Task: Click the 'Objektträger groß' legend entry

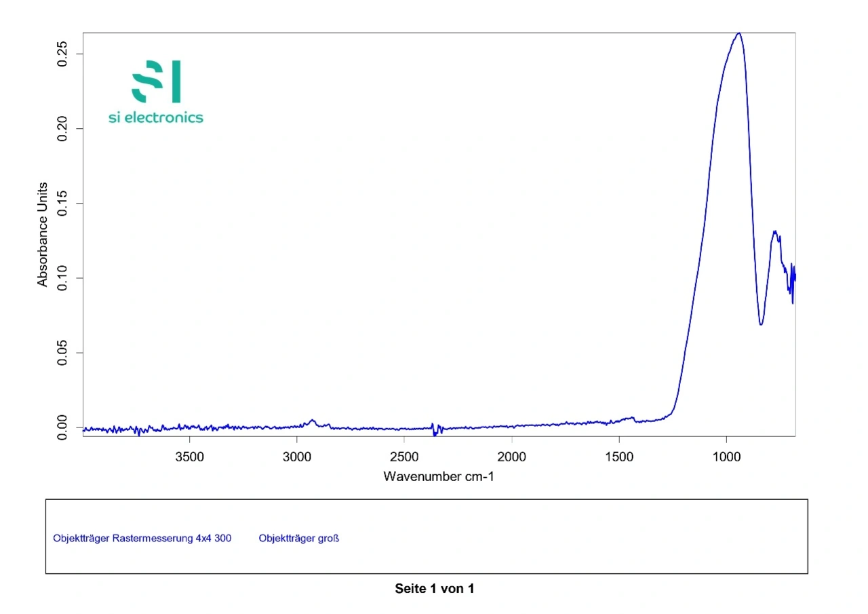Action: (298, 539)
